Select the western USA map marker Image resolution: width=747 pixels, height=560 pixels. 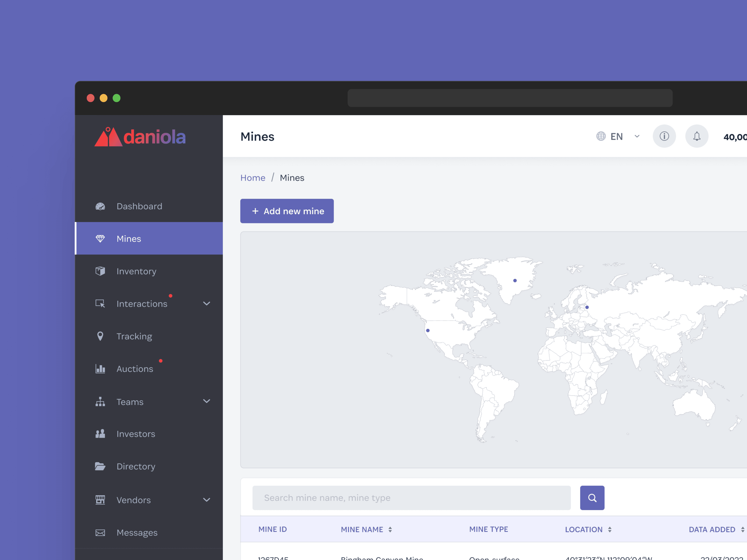pos(428,331)
